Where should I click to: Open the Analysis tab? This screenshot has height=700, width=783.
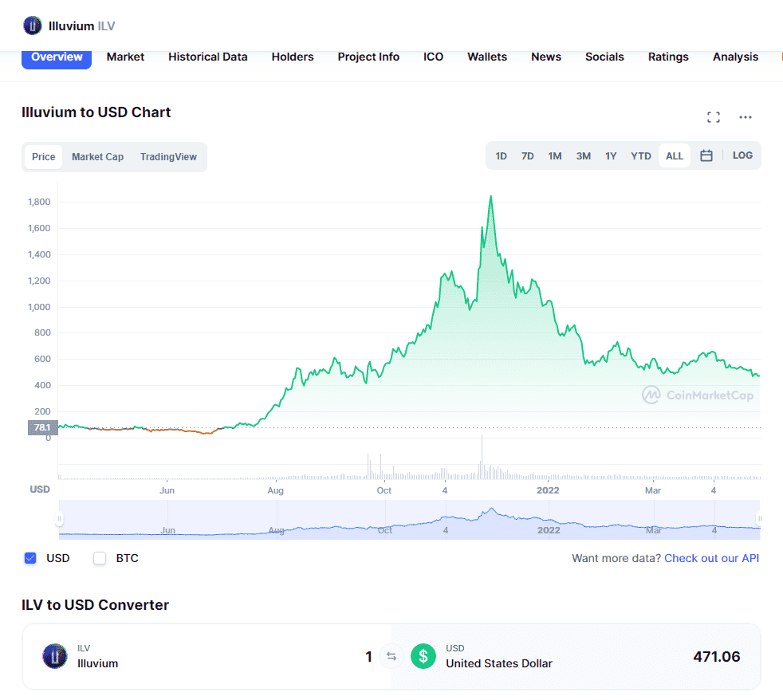[x=735, y=57]
